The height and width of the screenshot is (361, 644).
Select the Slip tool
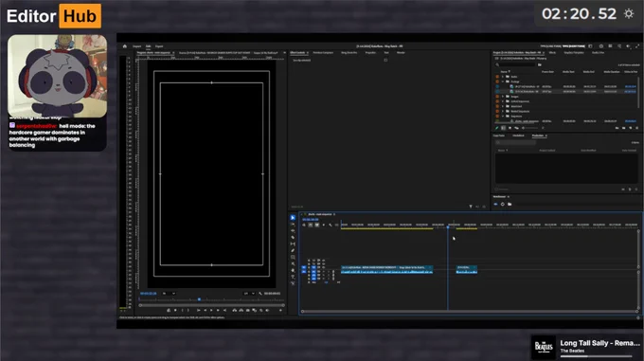[293, 244]
